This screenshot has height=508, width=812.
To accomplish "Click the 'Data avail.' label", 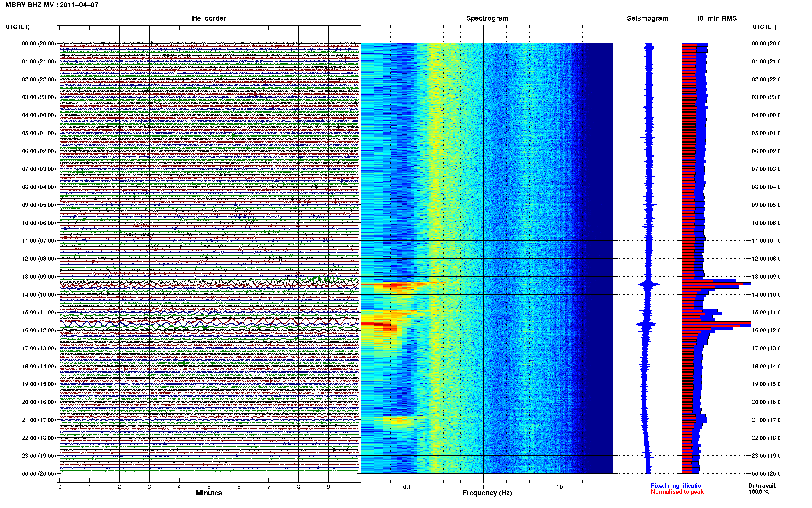I will [x=762, y=486].
